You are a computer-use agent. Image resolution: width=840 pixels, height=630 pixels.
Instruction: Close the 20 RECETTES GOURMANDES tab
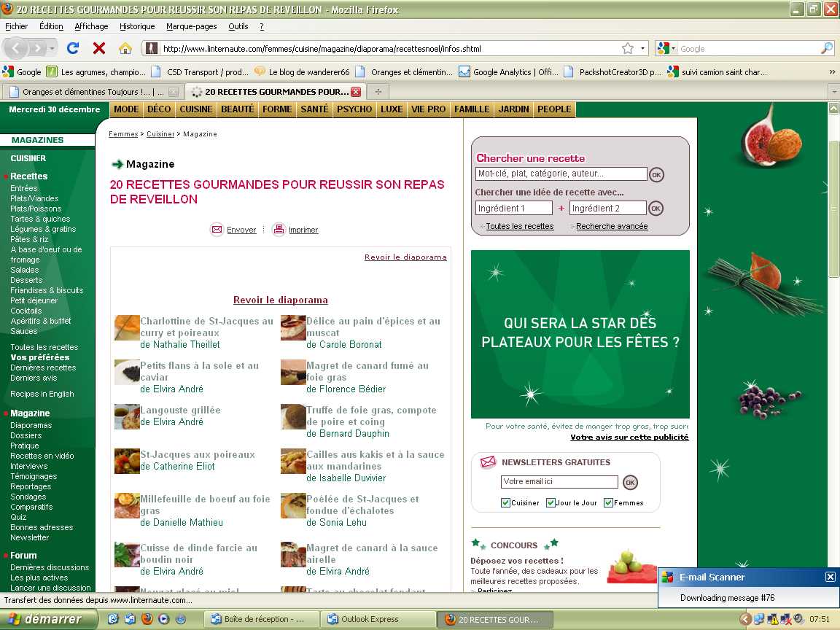356,92
